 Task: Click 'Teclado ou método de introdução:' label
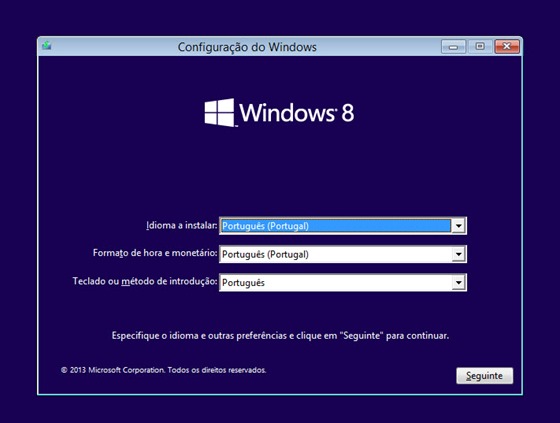coord(145,281)
